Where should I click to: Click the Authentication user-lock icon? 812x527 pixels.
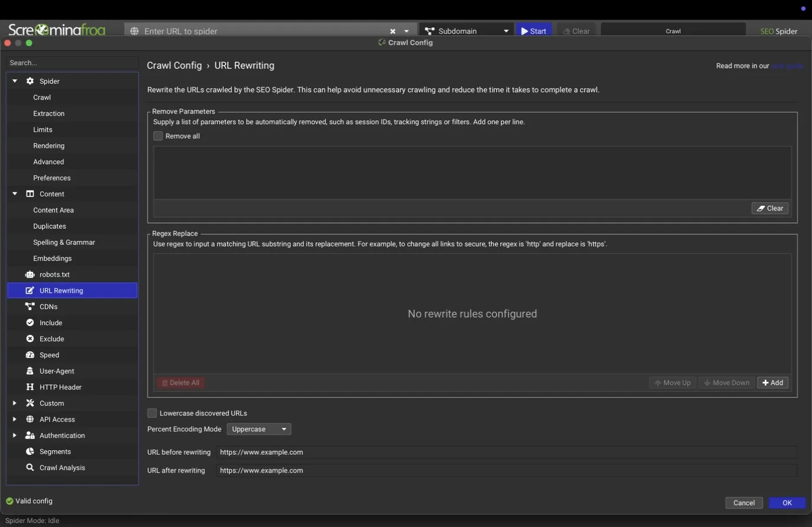(x=30, y=435)
